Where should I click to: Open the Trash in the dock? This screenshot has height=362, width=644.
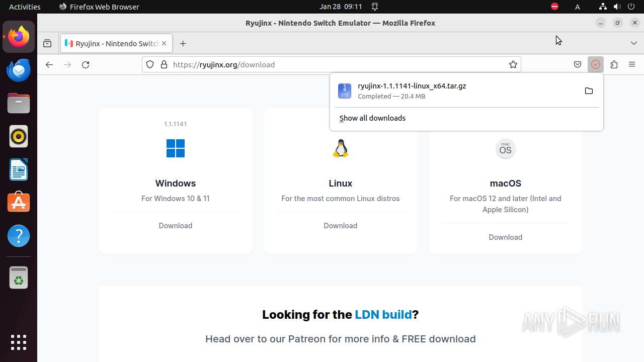(19, 278)
